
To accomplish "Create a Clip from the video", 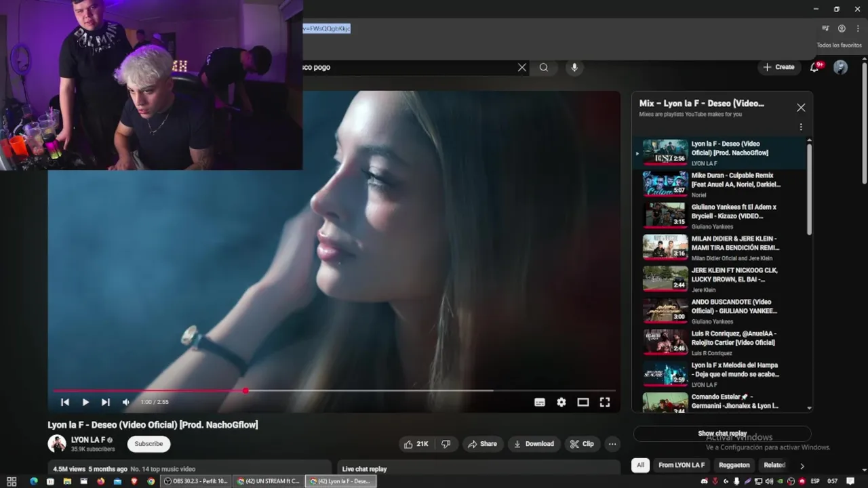I will point(582,444).
